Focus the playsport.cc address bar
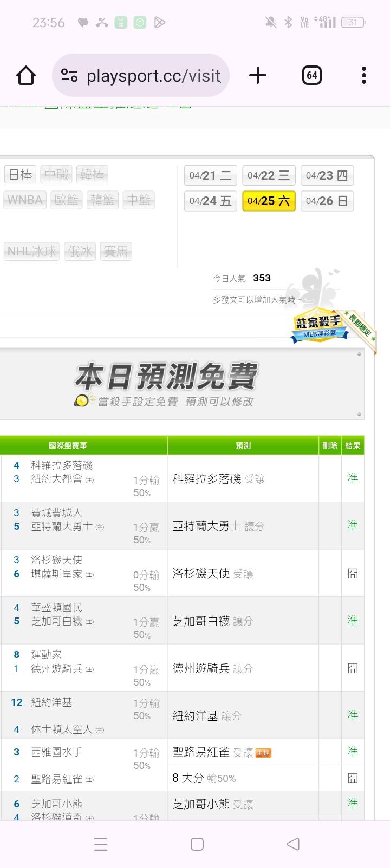 pos(141,75)
